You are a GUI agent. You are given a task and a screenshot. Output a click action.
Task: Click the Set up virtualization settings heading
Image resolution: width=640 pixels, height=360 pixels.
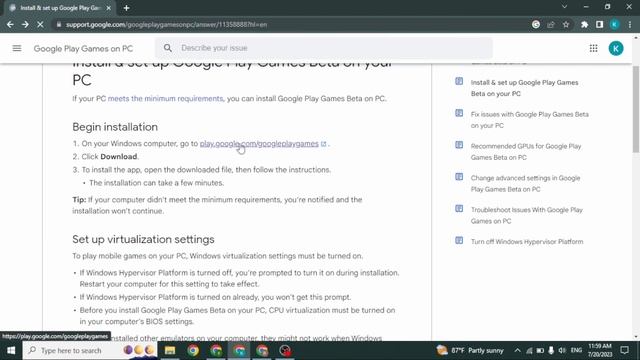point(143,239)
